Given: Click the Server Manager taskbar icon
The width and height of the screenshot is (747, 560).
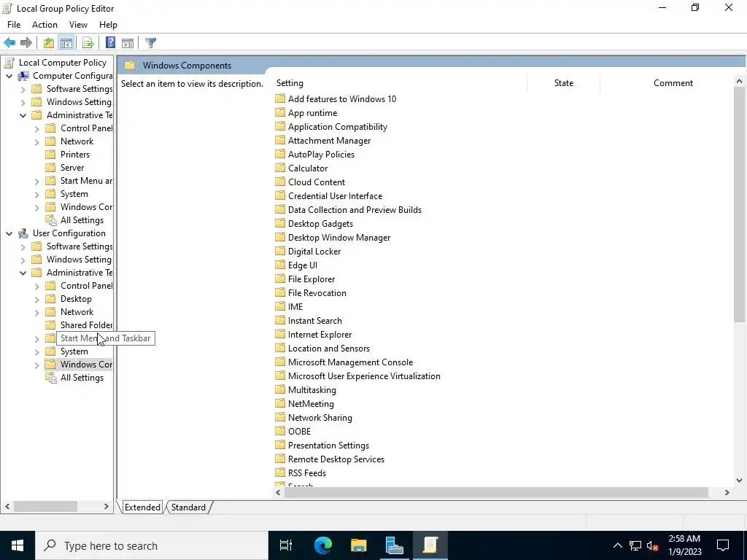Looking at the screenshot, I should click(x=394, y=545).
